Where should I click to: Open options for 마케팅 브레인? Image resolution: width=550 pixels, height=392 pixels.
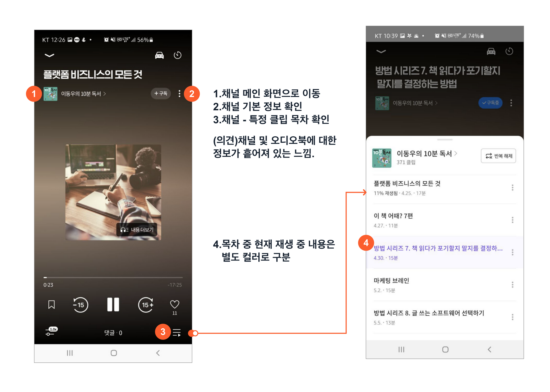click(x=513, y=285)
